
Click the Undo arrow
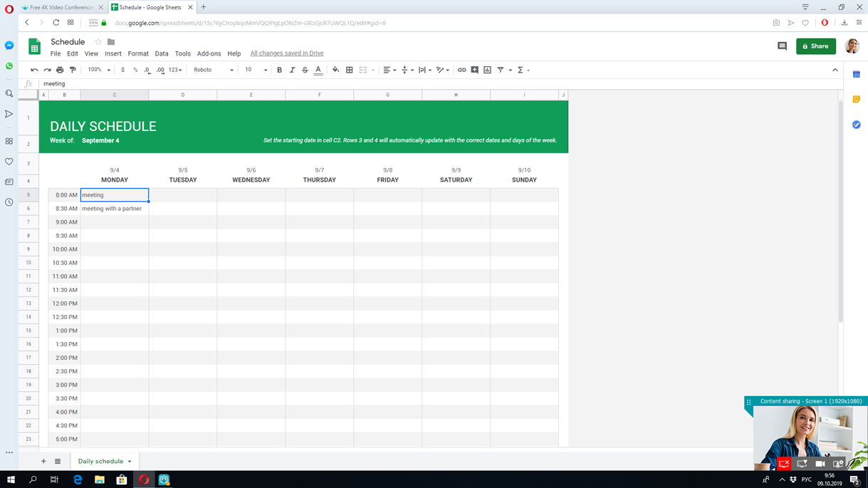coord(34,70)
